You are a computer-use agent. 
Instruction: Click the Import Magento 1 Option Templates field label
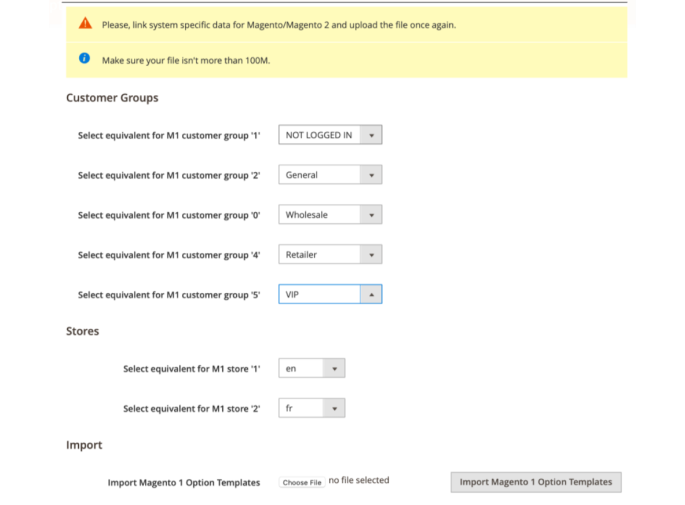click(184, 482)
